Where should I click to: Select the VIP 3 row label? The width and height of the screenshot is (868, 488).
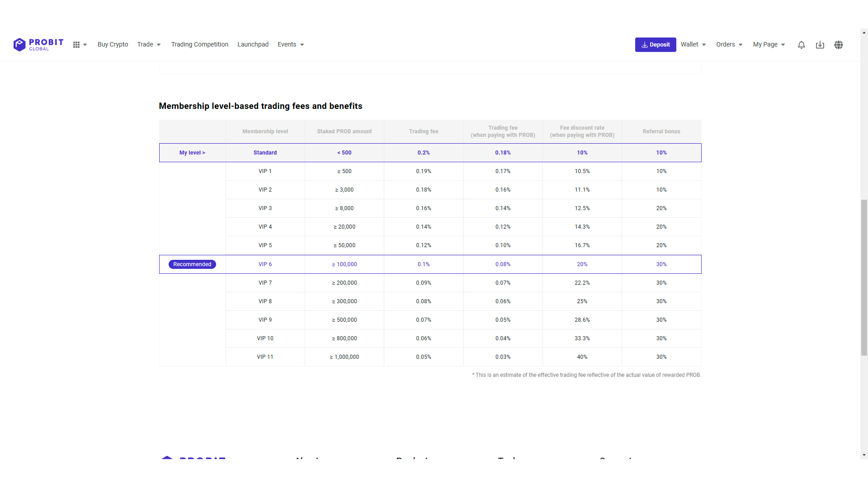[265, 208]
